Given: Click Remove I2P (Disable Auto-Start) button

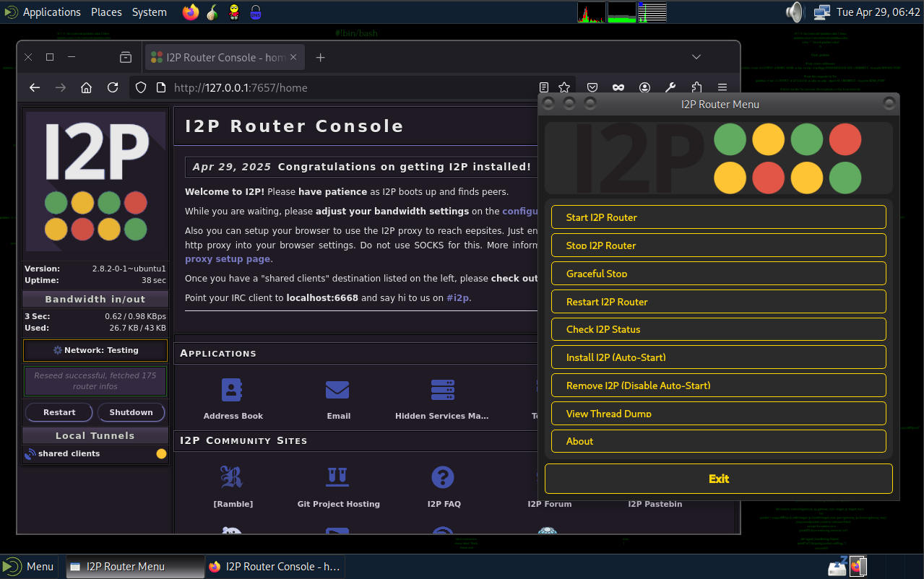Looking at the screenshot, I should 719,386.
